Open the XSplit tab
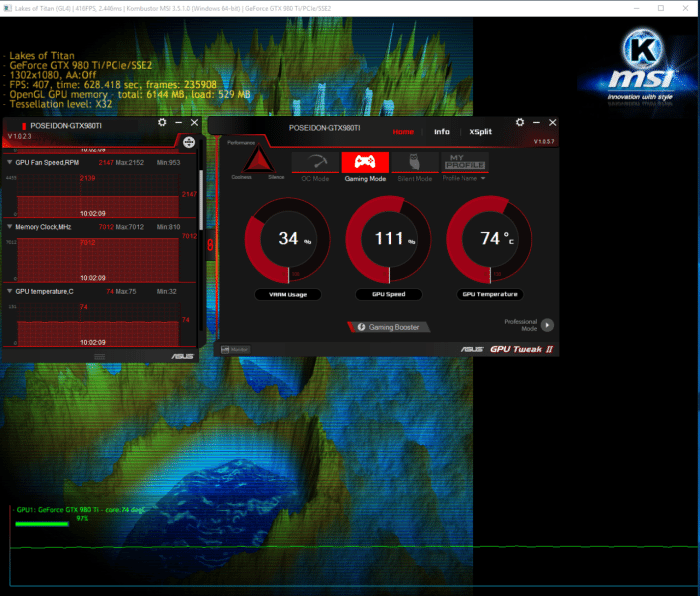Screen dimensions: 700x596 pyautogui.click(x=480, y=132)
